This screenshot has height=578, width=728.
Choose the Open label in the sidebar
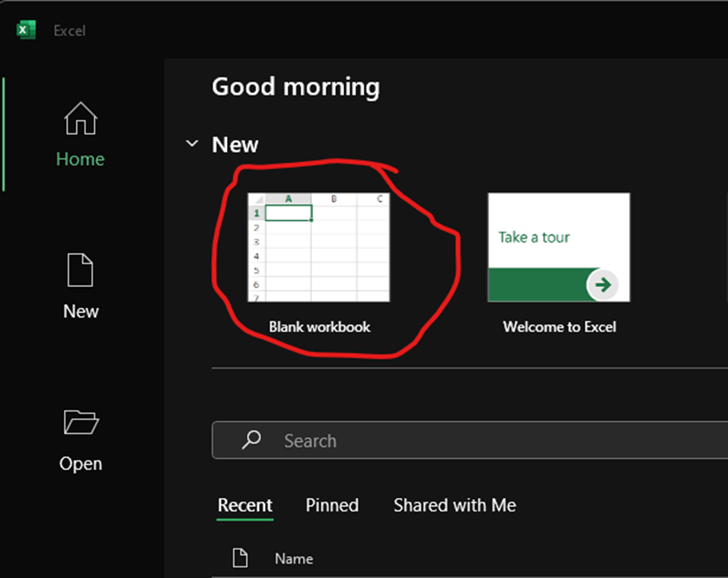point(81,464)
